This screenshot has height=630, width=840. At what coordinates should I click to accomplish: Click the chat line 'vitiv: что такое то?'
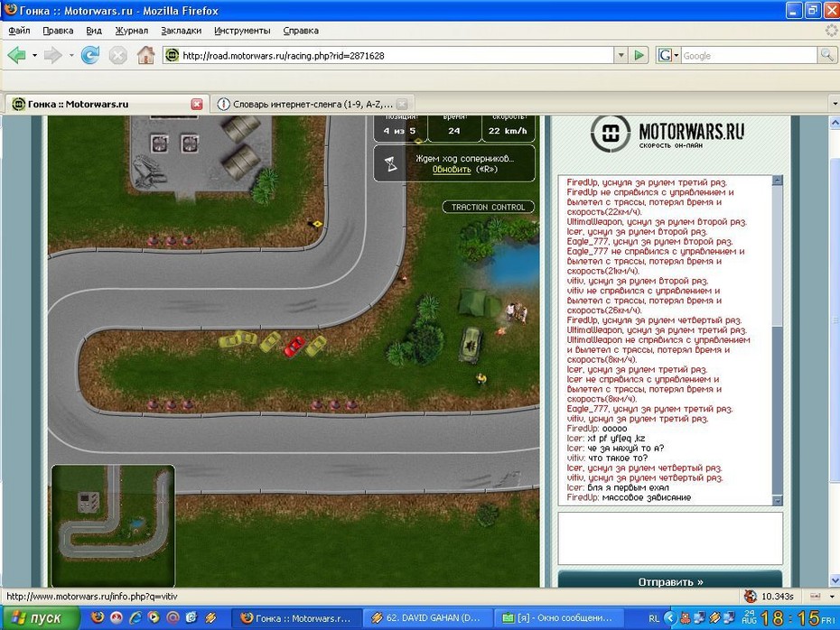607,459
